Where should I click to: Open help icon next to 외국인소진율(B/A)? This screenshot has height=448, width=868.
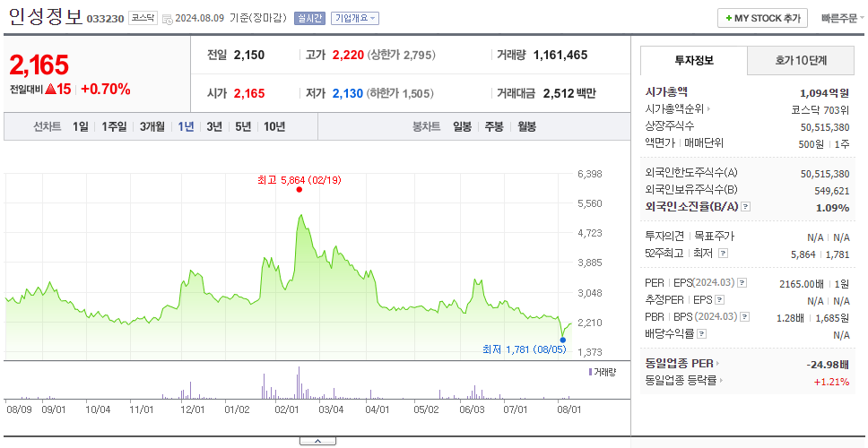pos(746,206)
